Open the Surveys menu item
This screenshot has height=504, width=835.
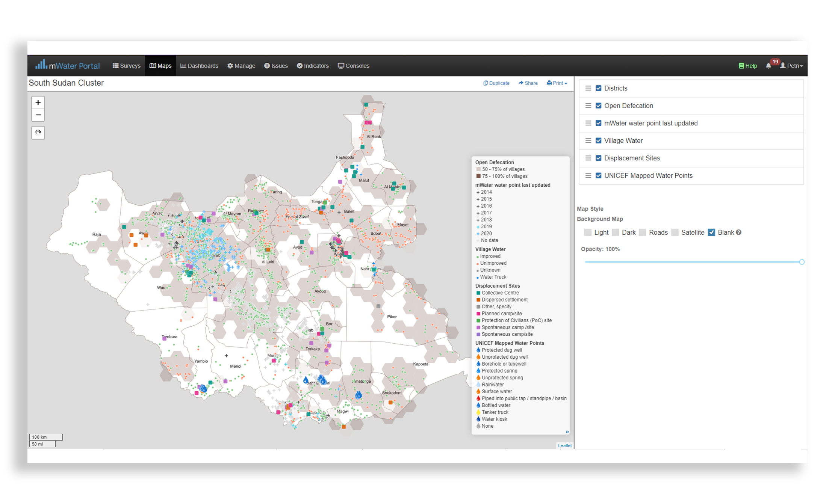[127, 66]
